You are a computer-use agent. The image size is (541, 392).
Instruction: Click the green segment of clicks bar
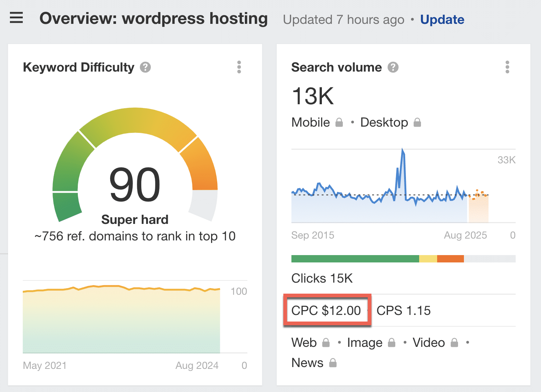355,259
